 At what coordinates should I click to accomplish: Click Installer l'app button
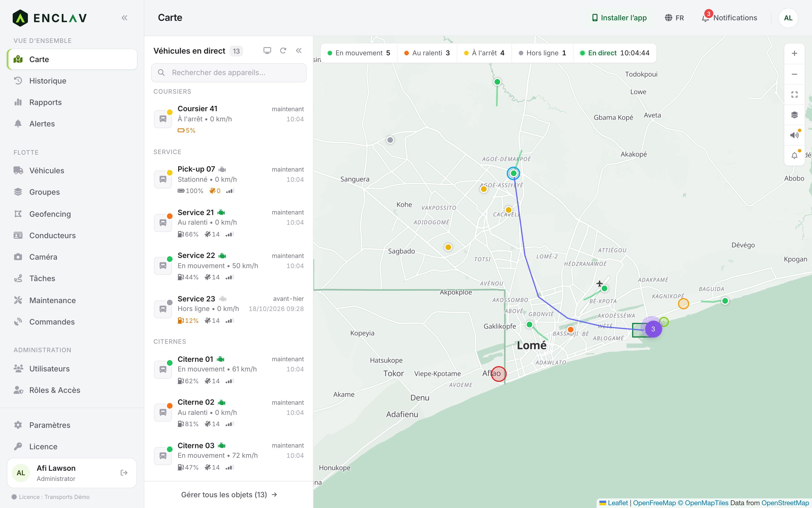click(x=619, y=18)
